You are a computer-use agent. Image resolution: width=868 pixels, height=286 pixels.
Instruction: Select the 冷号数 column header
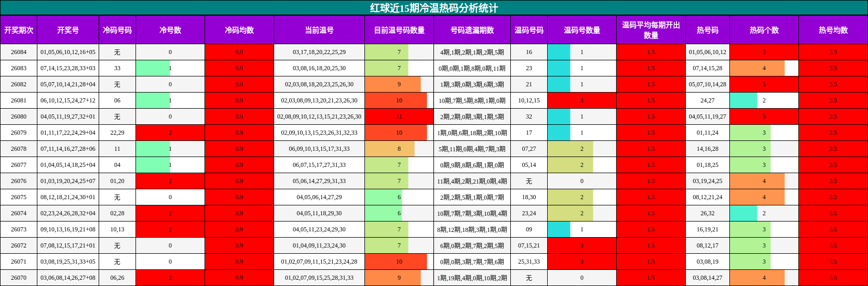(x=170, y=30)
